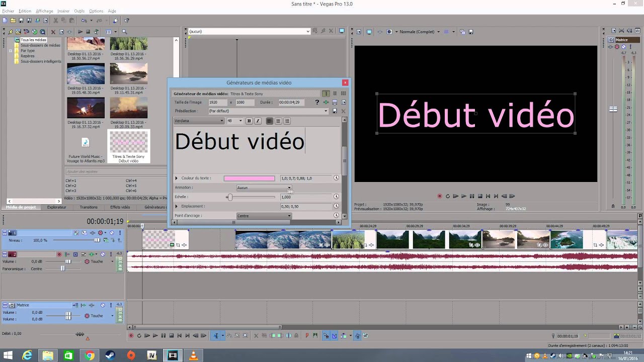
Task: Open the Edition menu
Action: [x=25, y=11]
